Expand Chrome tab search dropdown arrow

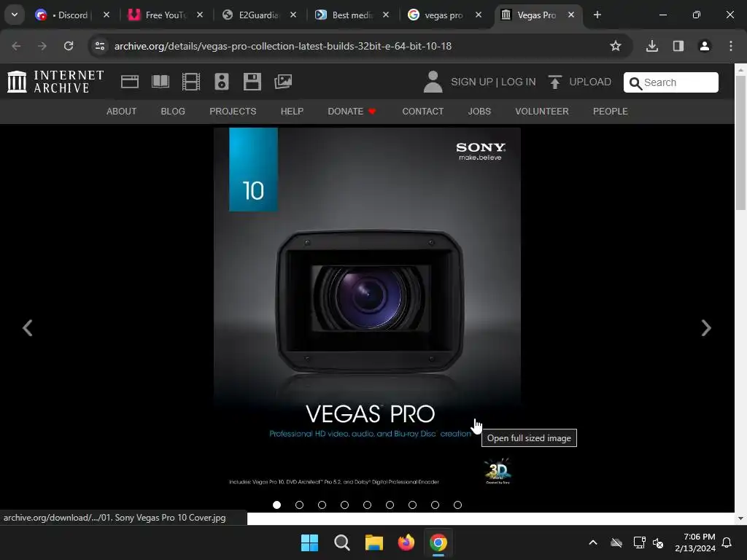point(15,15)
